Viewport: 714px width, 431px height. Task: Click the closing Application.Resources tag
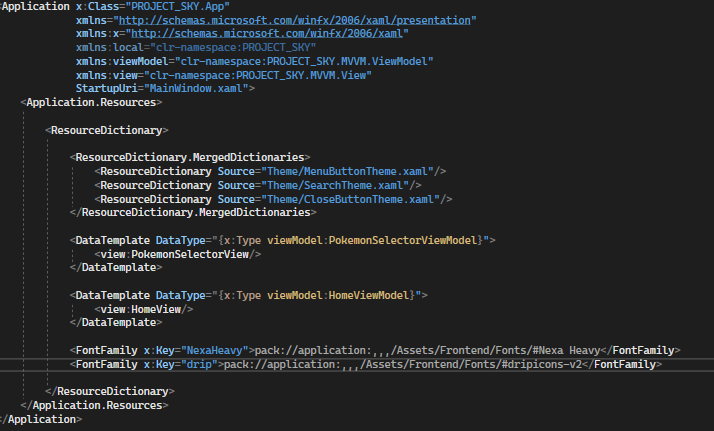click(94, 406)
